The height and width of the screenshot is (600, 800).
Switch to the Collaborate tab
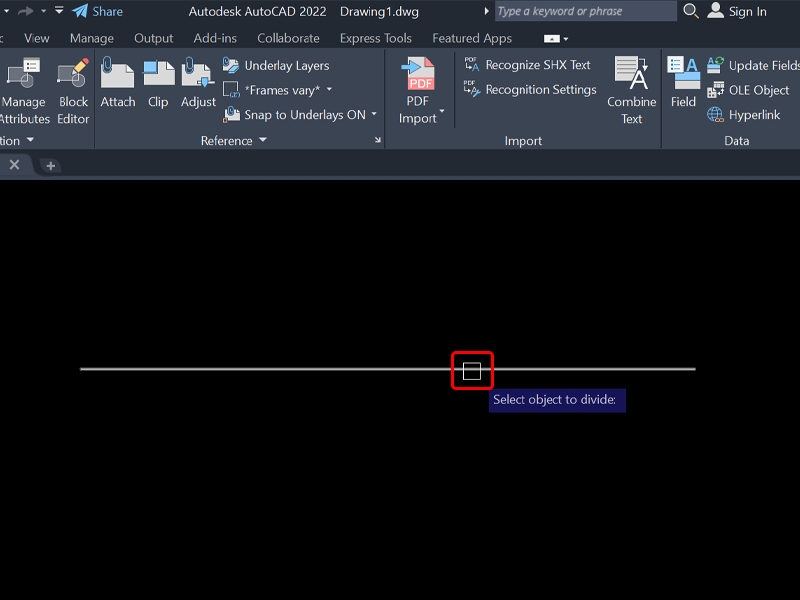click(x=288, y=38)
